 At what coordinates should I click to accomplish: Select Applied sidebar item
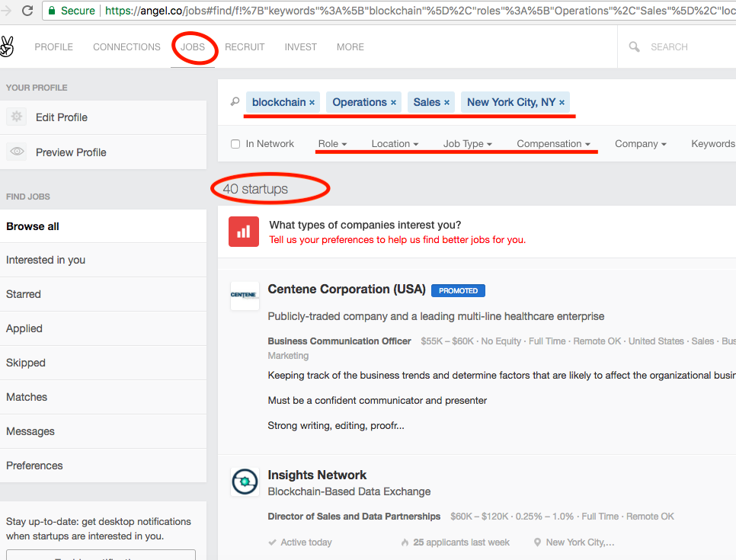tap(104, 328)
